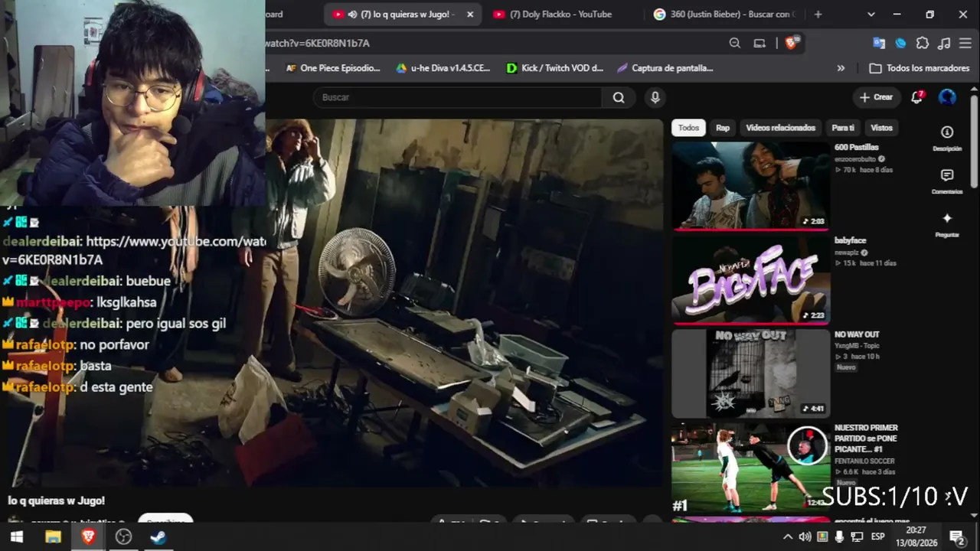The image size is (980, 551).
Task: Open the YouTube account avatar menu
Action: (x=947, y=97)
